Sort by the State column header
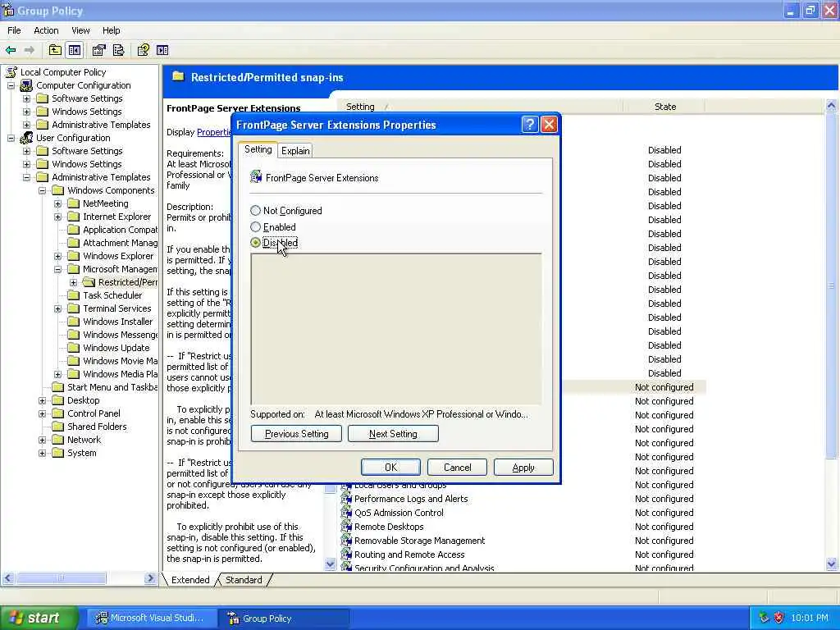 pos(664,107)
